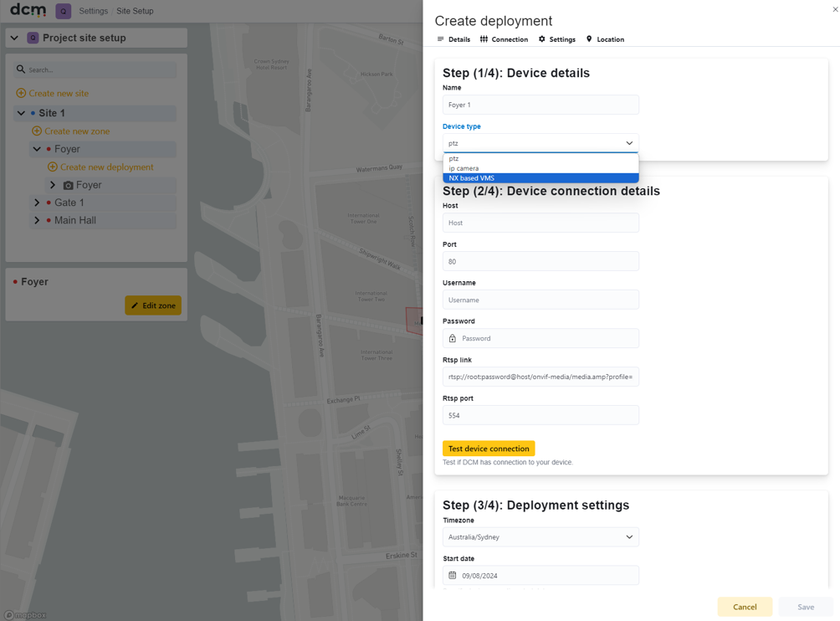Click the Save button
The width and height of the screenshot is (840, 621).
coord(806,607)
